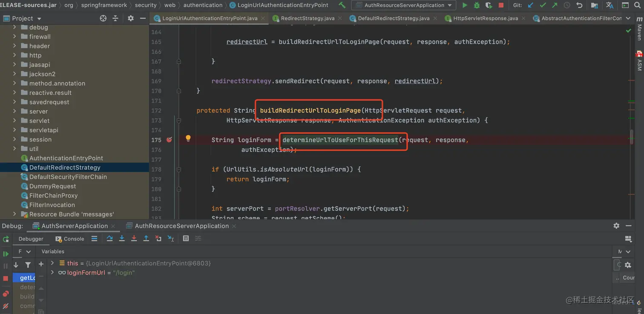Open the Console tab in debug panel
This screenshot has height=314, width=644.
[x=70, y=239]
